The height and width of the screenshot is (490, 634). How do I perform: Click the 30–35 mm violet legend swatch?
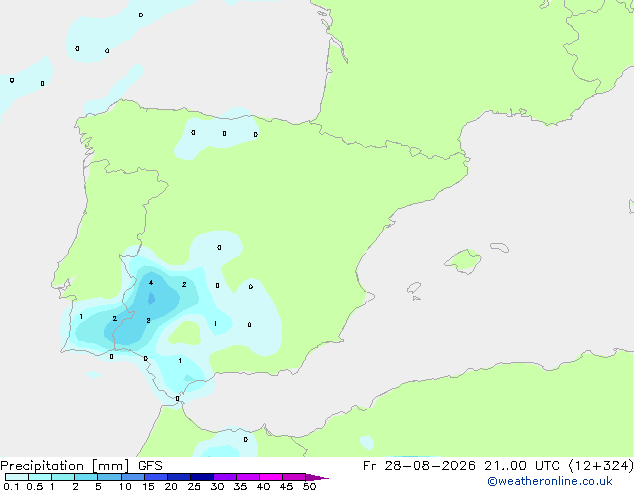coord(225,477)
